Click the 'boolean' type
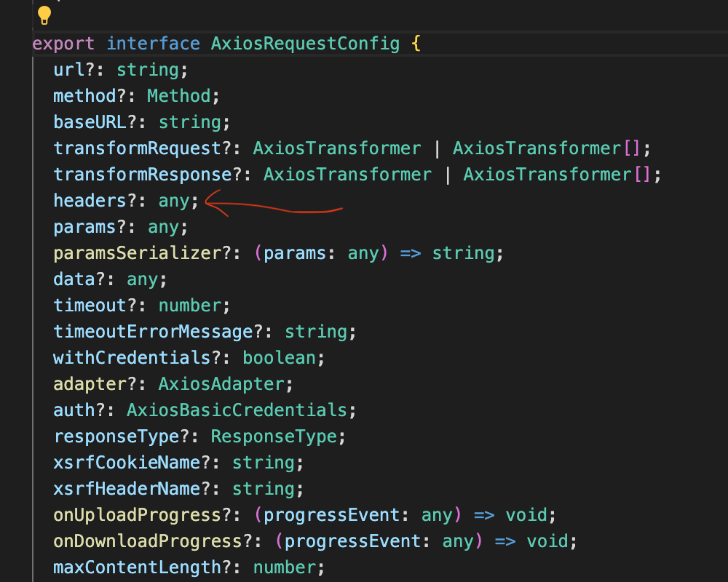728x582 pixels. click(x=279, y=358)
